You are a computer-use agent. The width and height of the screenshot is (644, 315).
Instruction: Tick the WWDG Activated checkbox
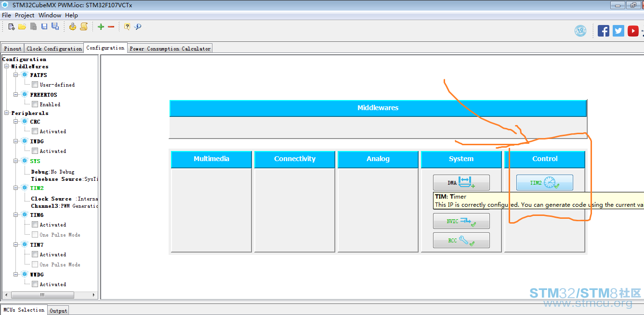(35, 284)
